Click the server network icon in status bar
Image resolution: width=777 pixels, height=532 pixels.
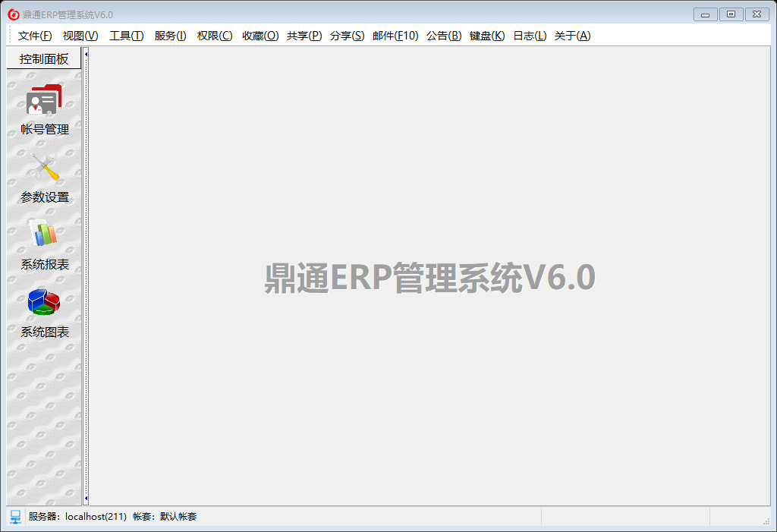(15, 517)
